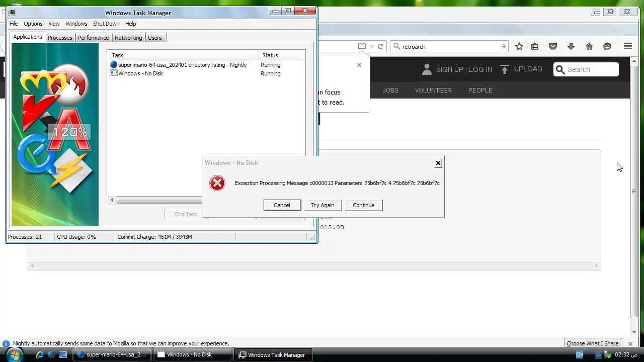
Task: Click the network status icon in system tray
Action: 608,354
